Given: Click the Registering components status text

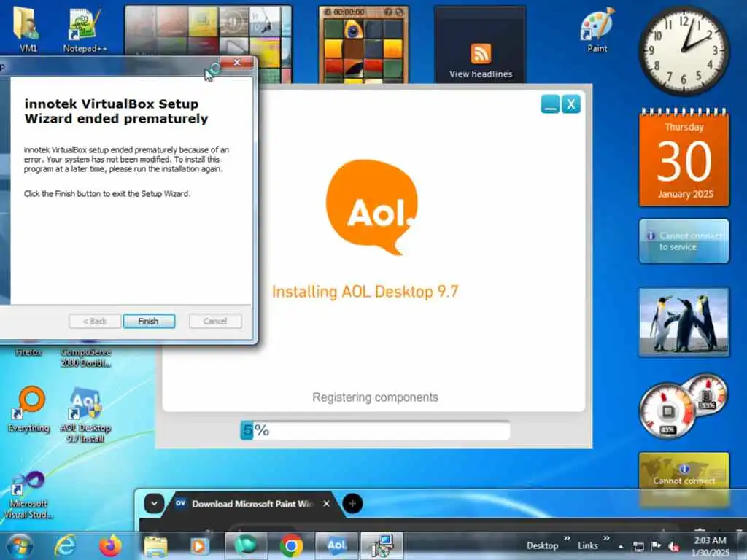Looking at the screenshot, I should (375, 397).
